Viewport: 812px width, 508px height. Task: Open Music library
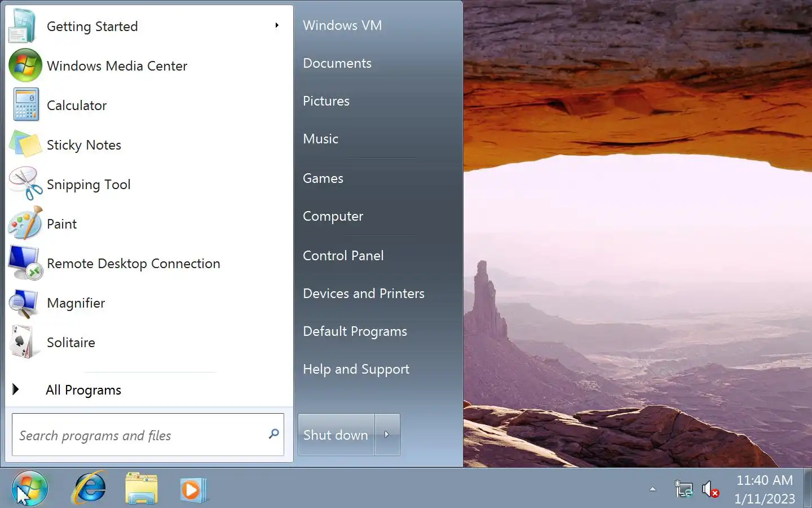tap(320, 139)
